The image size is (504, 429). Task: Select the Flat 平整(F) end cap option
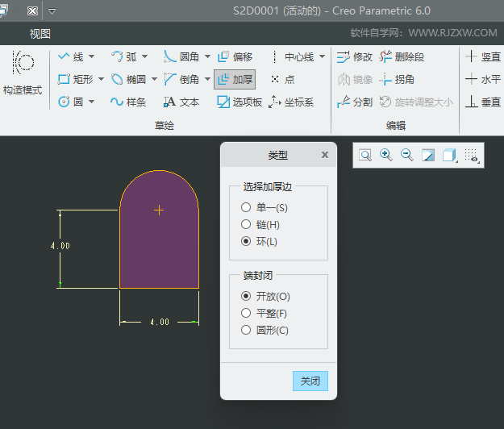(264, 313)
